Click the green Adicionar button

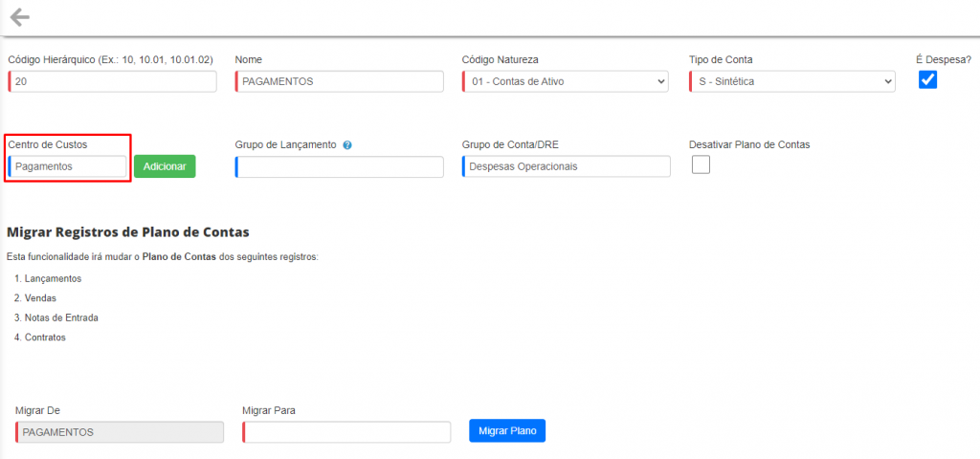(x=165, y=166)
